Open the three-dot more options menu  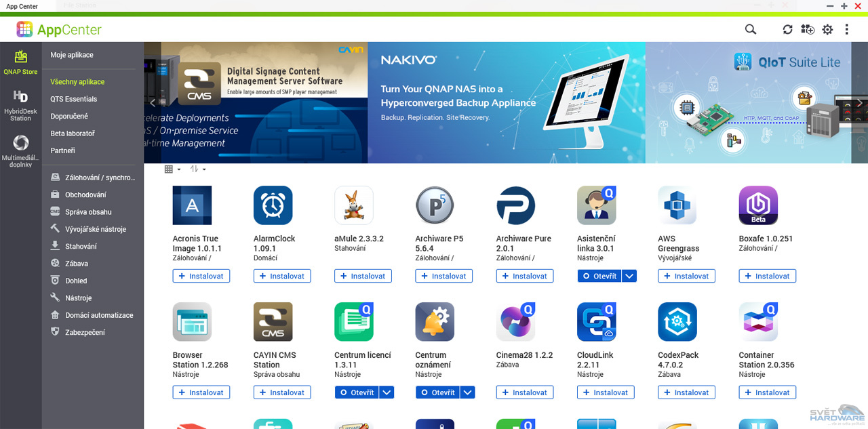[848, 29]
